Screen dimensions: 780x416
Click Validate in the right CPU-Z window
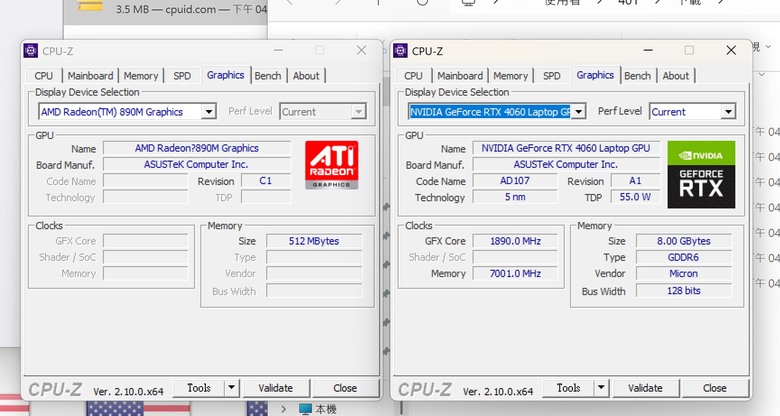pyautogui.click(x=645, y=388)
